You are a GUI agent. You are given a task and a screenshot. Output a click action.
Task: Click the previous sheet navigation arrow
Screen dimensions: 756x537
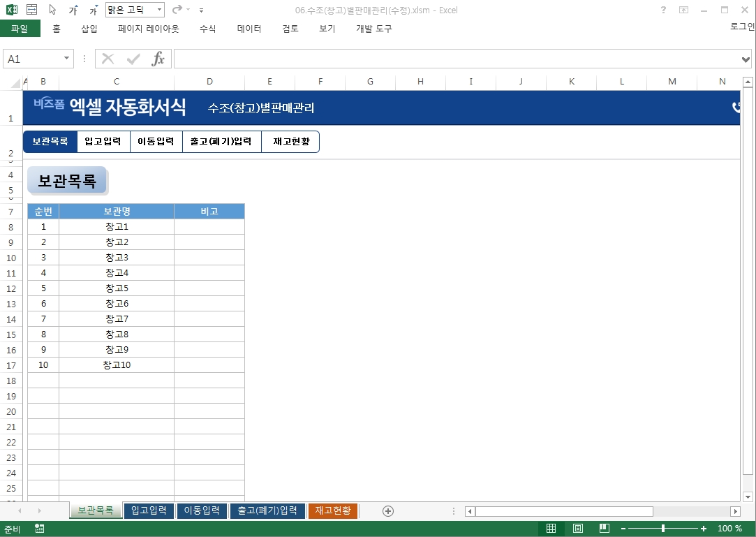point(20,510)
